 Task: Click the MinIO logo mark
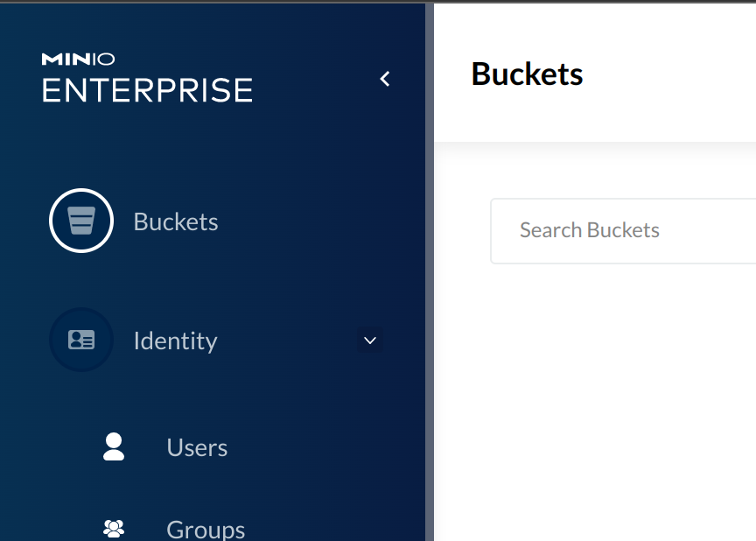(78, 60)
